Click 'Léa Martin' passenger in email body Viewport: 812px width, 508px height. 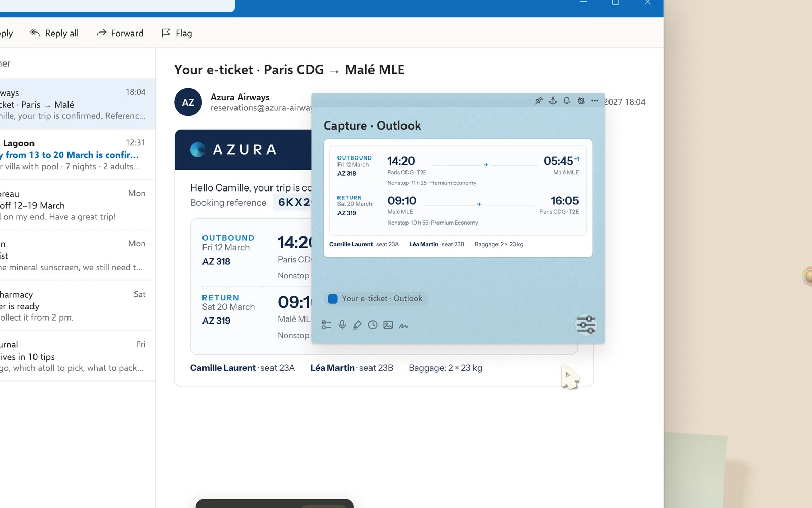click(332, 368)
